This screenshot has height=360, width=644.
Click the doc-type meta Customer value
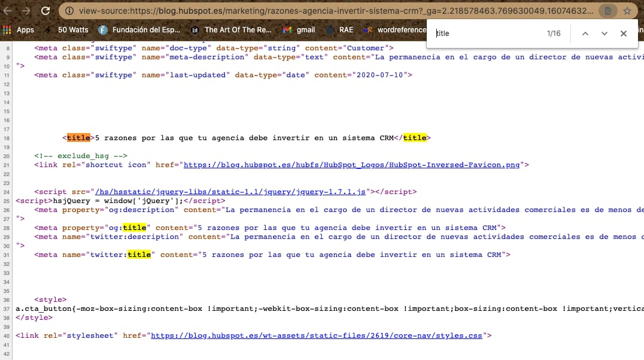tap(366, 48)
